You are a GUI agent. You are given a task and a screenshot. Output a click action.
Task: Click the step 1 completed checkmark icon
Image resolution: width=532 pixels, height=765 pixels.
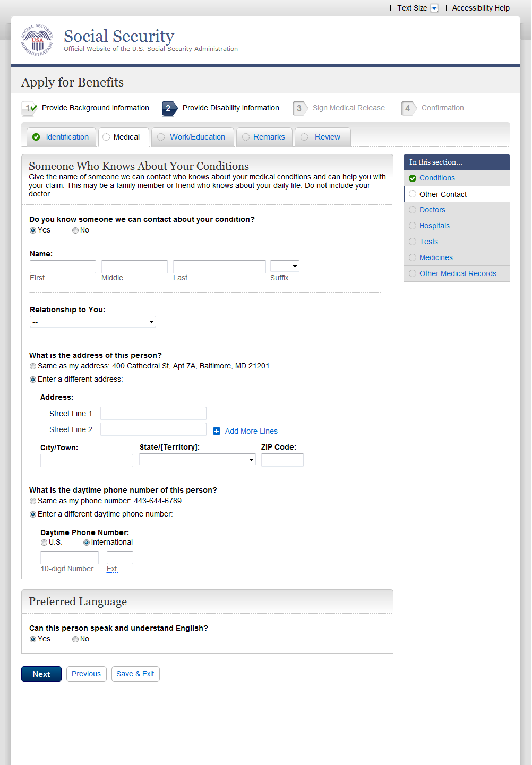pos(29,108)
